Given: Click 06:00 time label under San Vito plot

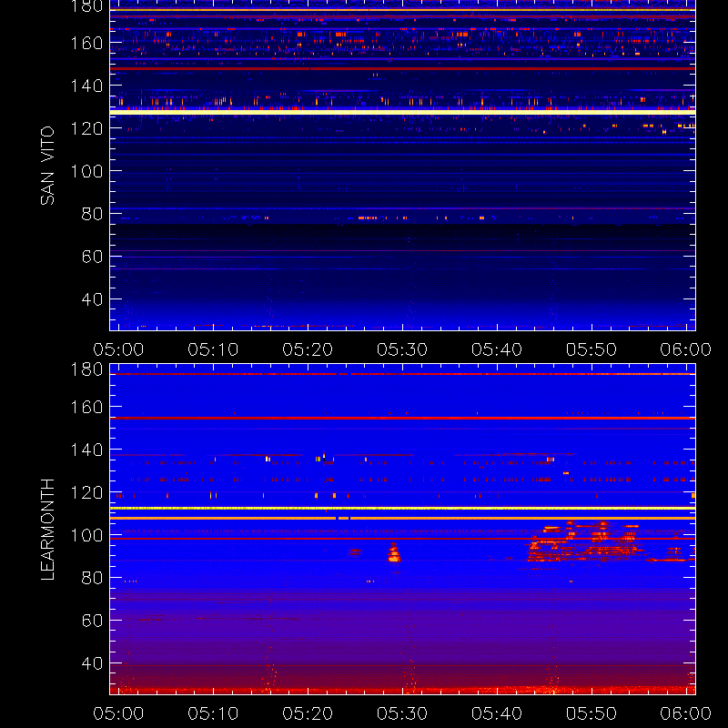Looking at the screenshot, I should [686, 349].
